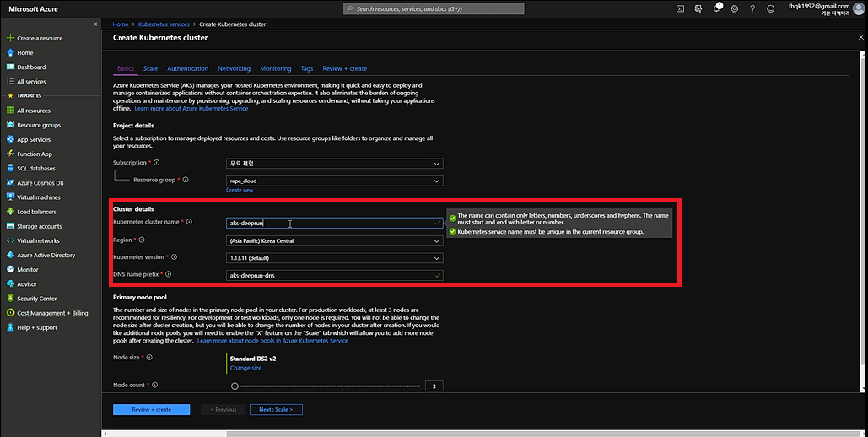Click the Node count slider handle
Image resolution: width=868 pixels, height=437 pixels.
(x=235, y=386)
